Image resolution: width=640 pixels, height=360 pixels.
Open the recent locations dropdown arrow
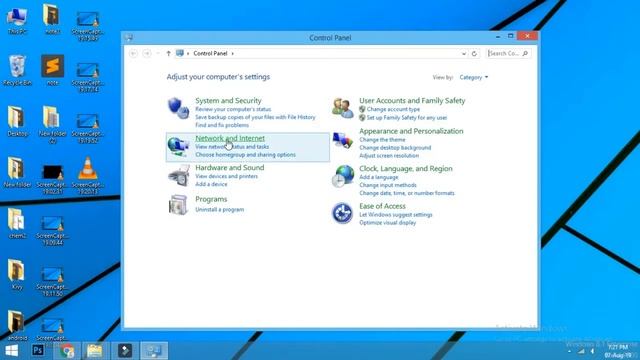(158, 53)
